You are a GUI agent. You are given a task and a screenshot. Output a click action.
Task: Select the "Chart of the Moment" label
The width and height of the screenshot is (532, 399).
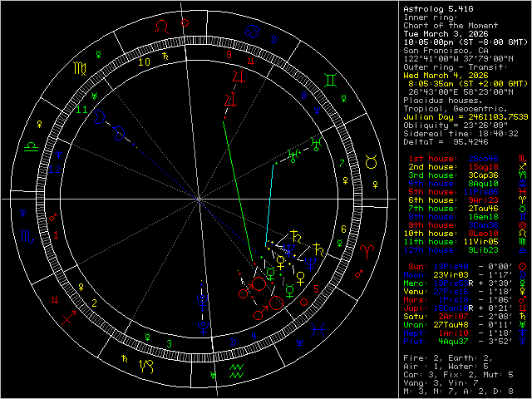pyautogui.click(x=445, y=24)
